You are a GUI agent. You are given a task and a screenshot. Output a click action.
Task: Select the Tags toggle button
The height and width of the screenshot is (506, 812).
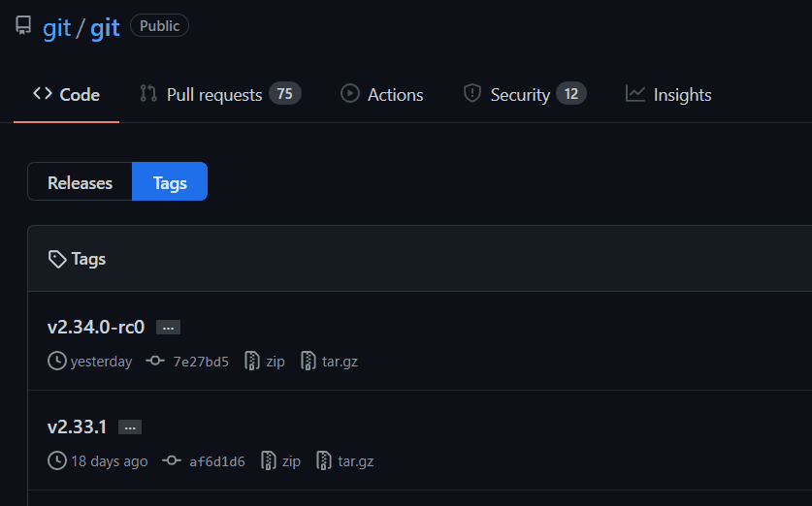pyautogui.click(x=170, y=182)
